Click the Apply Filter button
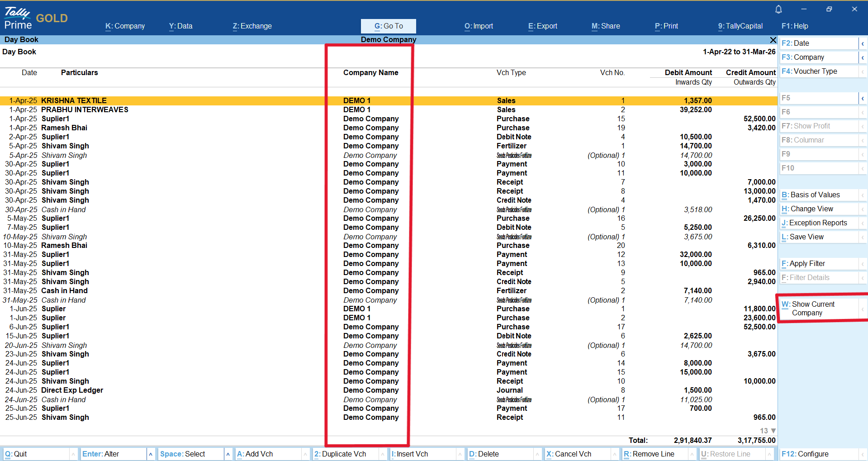Viewport: 868px width, 461px height. pos(819,264)
